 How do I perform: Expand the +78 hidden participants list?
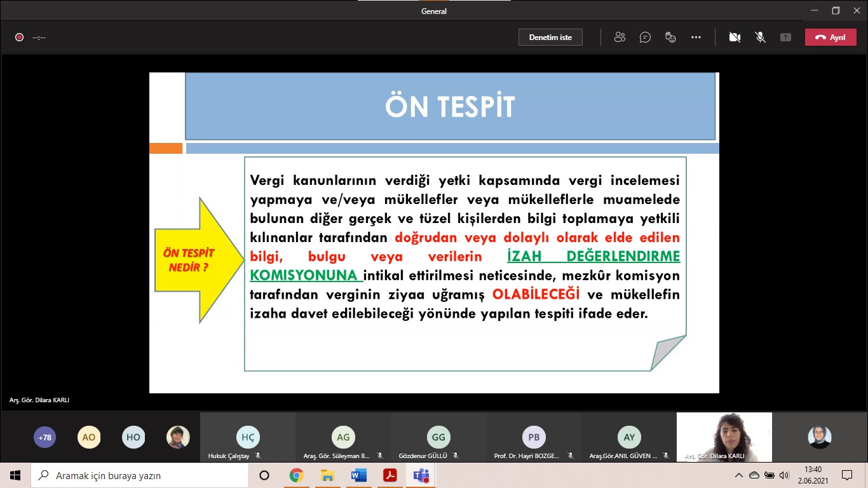point(44,437)
